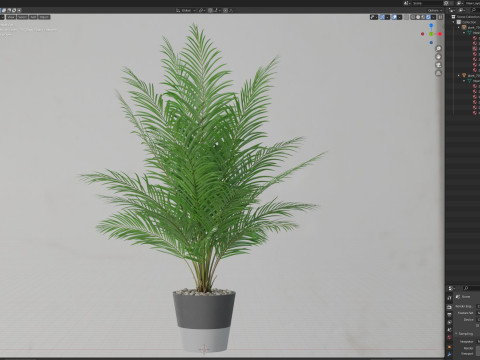
Task: Click the outliner editor type icon
Action: click(x=452, y=10)
